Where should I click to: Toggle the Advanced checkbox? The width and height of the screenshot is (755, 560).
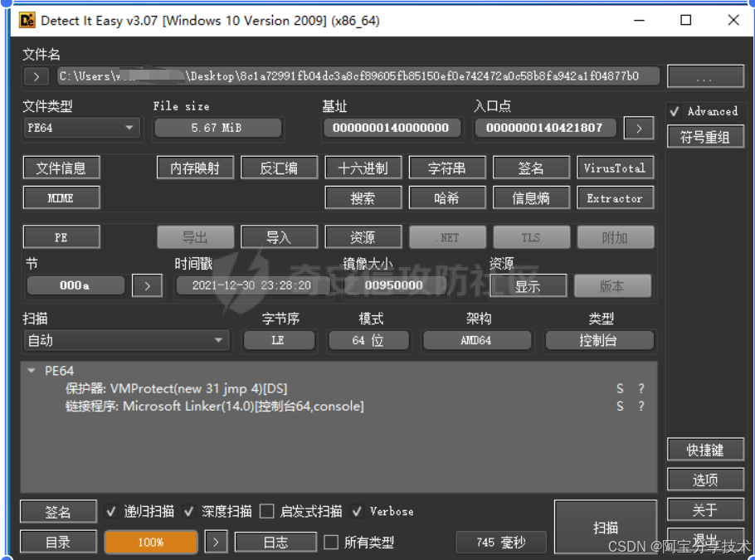coord(675,112)
